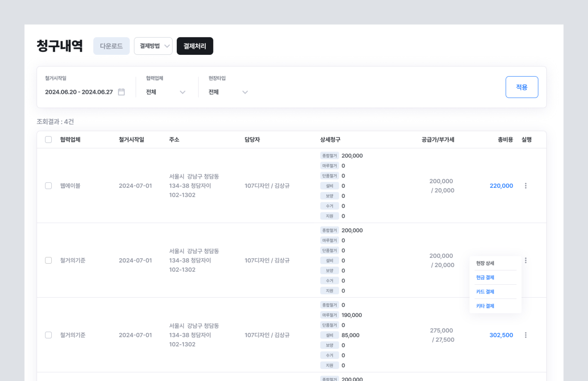The width and height of the screenshot is (588, 381).
Task: Tick first 철거의기준 row checkbox
Action: click(x=48, y=260)
